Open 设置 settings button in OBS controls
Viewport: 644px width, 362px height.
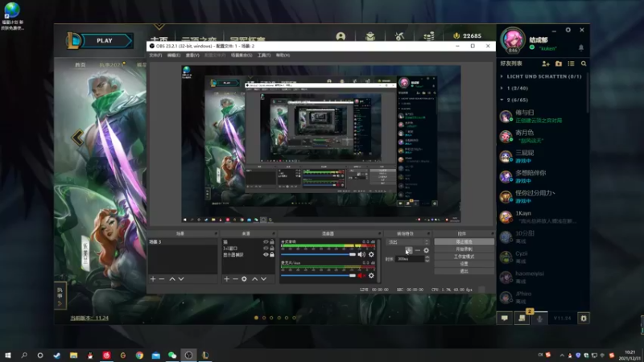tap(464, 264)
